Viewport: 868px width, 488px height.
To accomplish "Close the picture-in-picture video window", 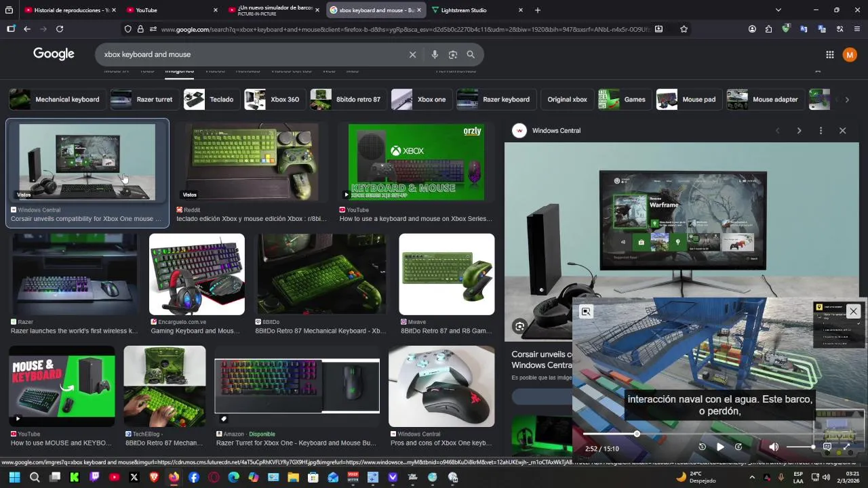I will click(853, 311).
